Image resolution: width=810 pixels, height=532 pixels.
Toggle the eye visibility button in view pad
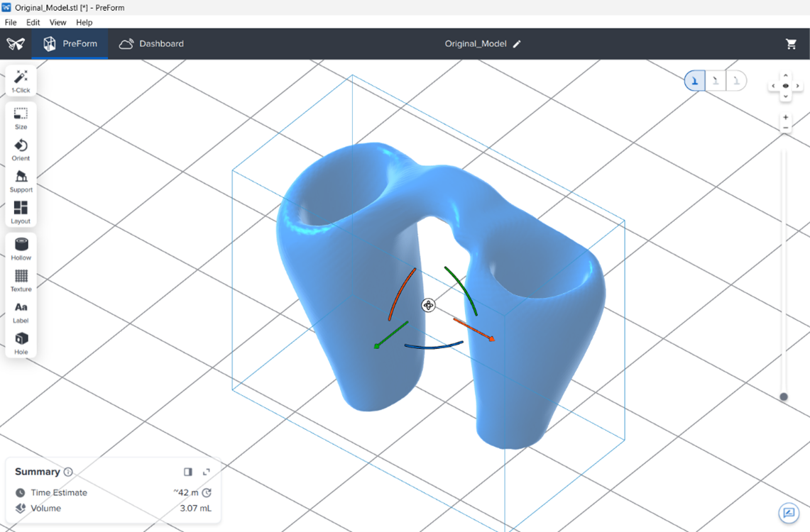[x=785, y=86]
